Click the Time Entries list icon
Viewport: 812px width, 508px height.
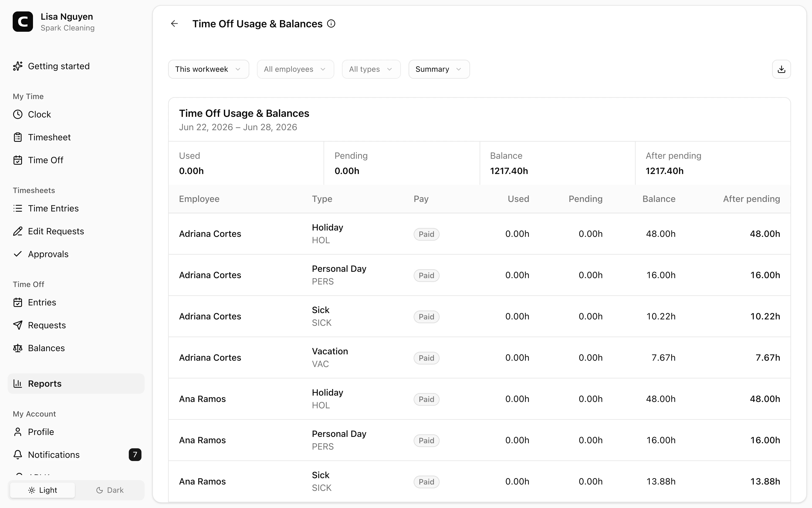click(x=18, y=209)
